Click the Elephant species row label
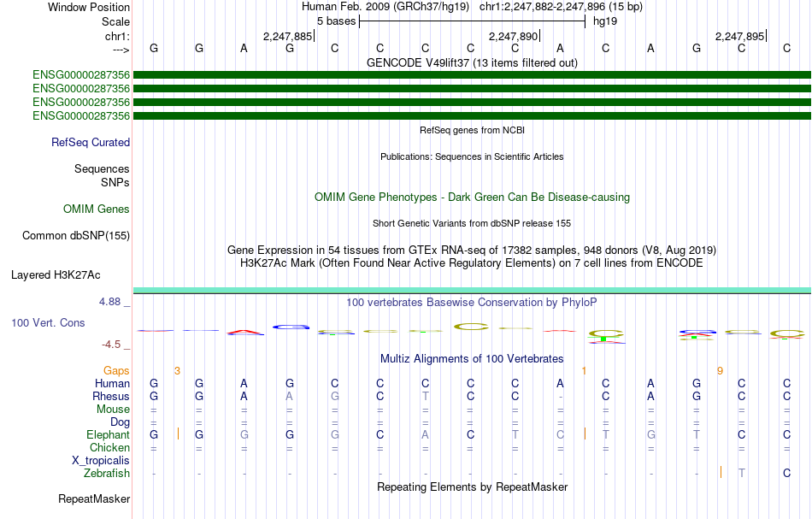Screen dimensions: 812x519 tap(108, 434)
